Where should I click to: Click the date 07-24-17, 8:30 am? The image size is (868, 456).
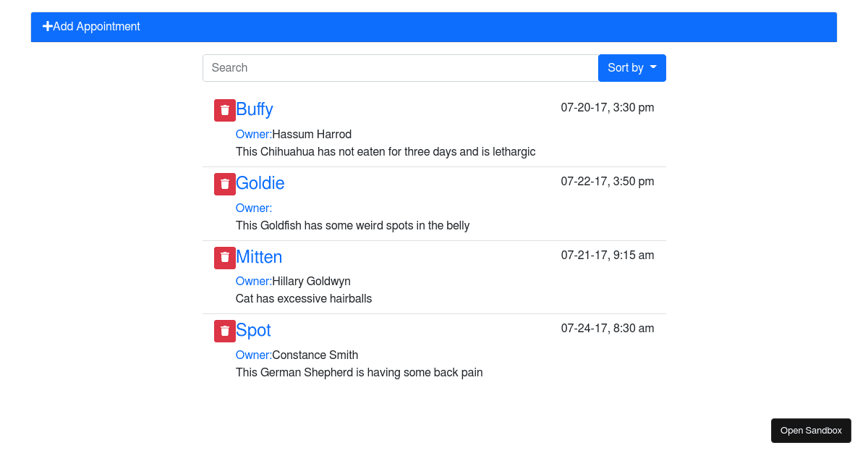(608, 329)
